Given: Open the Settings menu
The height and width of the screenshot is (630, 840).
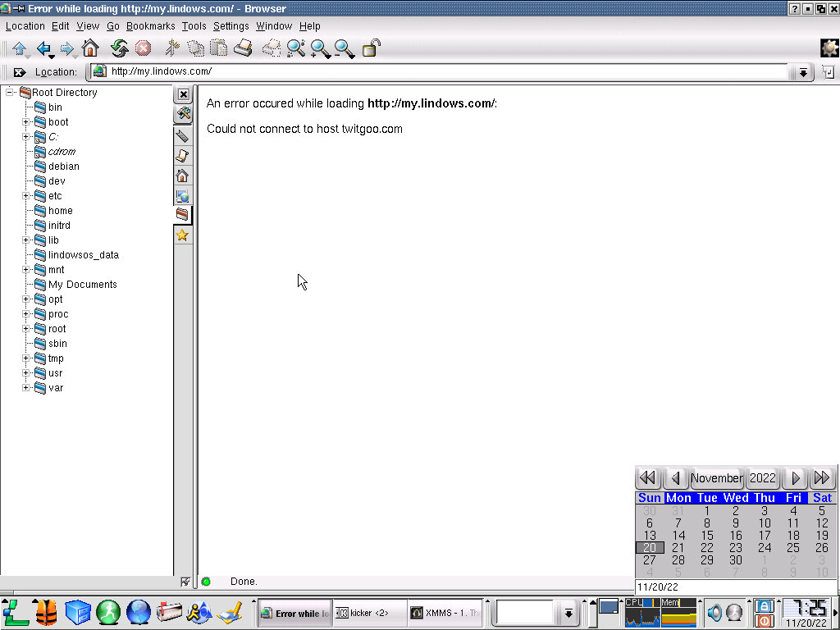Looking at the screenshot, I should click(x=231, y=26).
